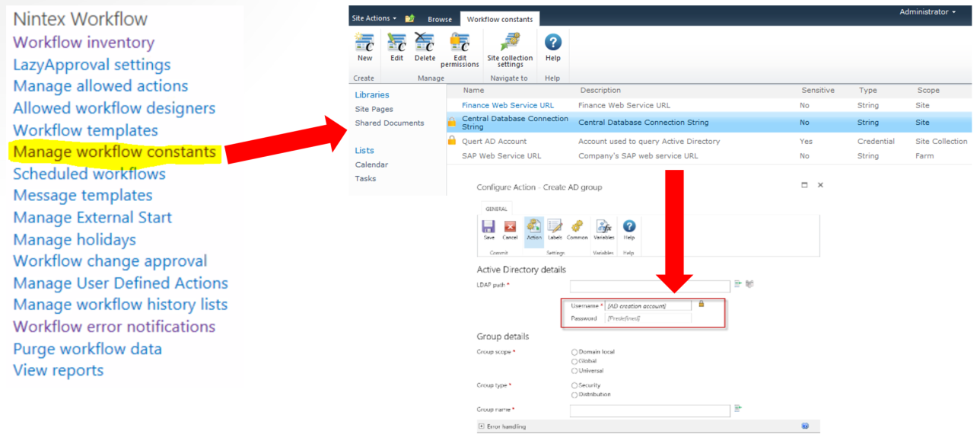Open Purge workflow data link
This screenshot has height=441, width=980.
coord(87,349)
